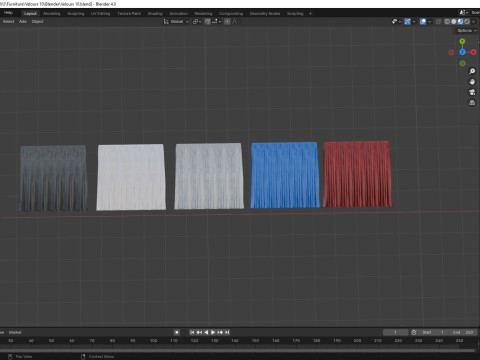
Task: Open the viewport Select menu
Action: (x=8, y=21)
